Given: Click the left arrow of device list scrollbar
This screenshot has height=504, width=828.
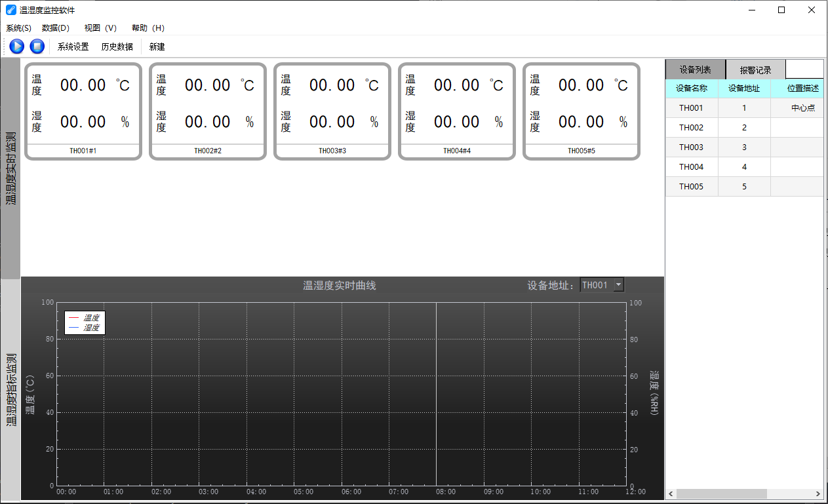Looking at the screenshot, I should click(671, 494).
